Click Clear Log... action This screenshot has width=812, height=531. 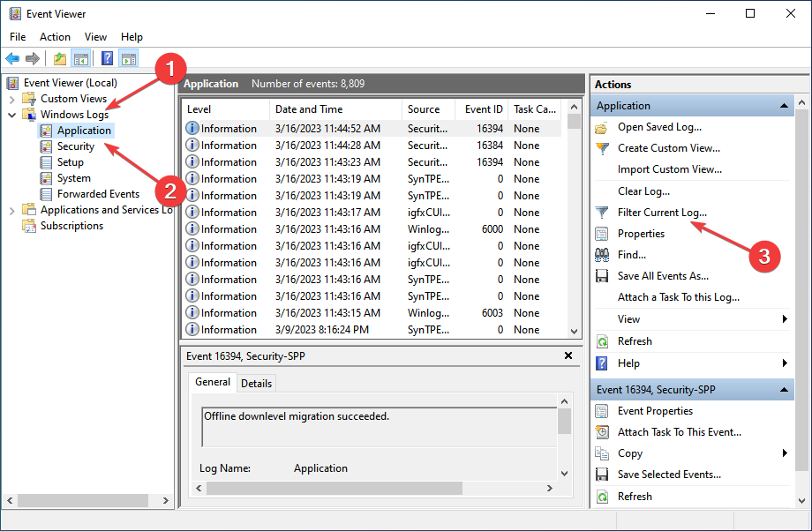(x=643, y=191)
